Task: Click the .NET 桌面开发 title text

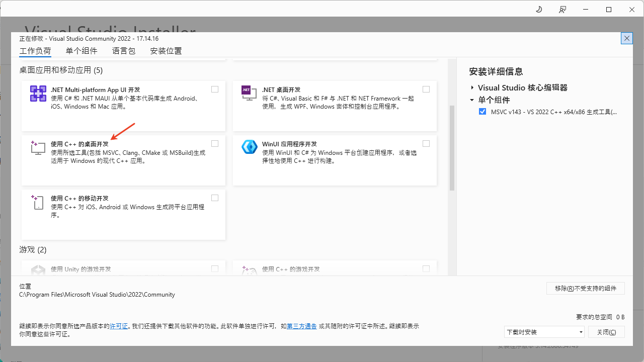Action: (281, 89)
